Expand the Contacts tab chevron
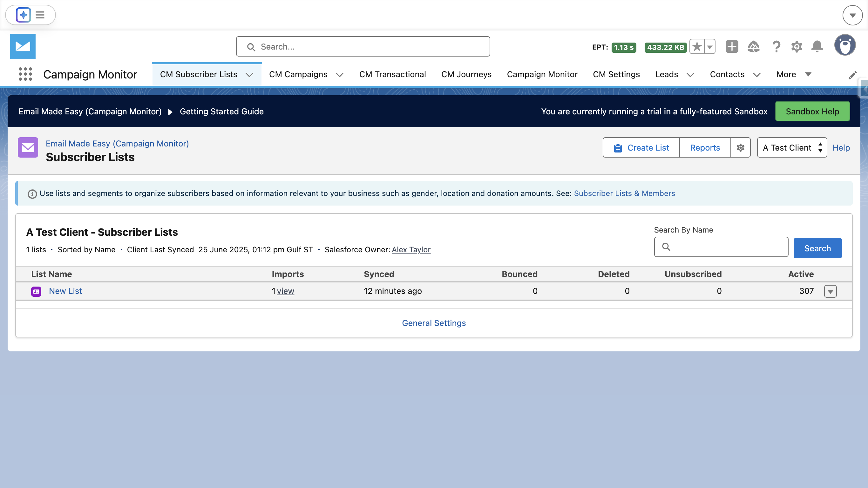This screenshot has width=868, height=488. coord(756,75)
